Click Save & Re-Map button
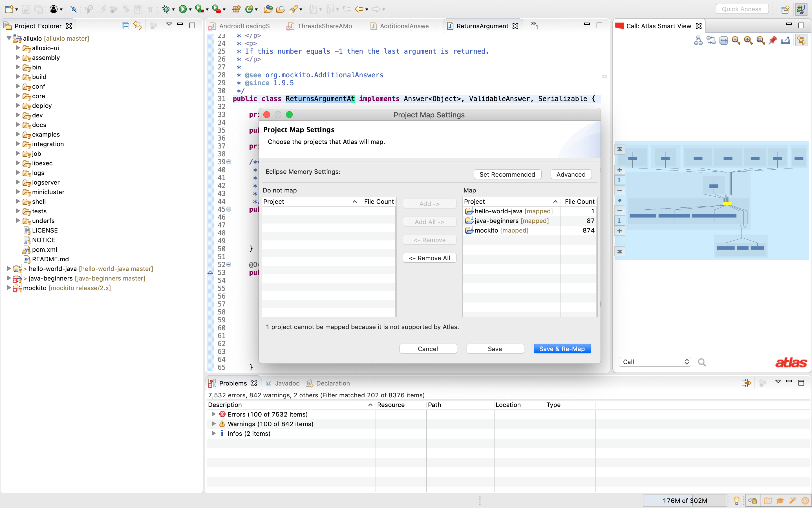The image size is (812, 508). coord(562,349)
